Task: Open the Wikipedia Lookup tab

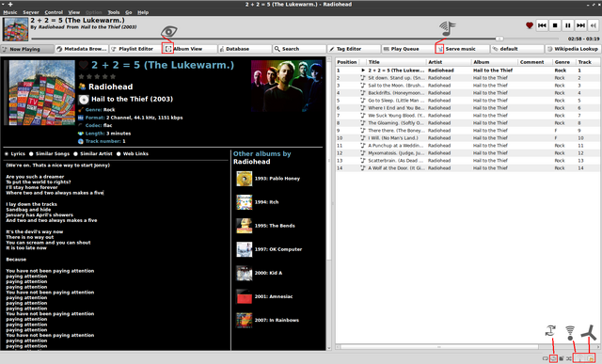Action: (x=573, y=49)
